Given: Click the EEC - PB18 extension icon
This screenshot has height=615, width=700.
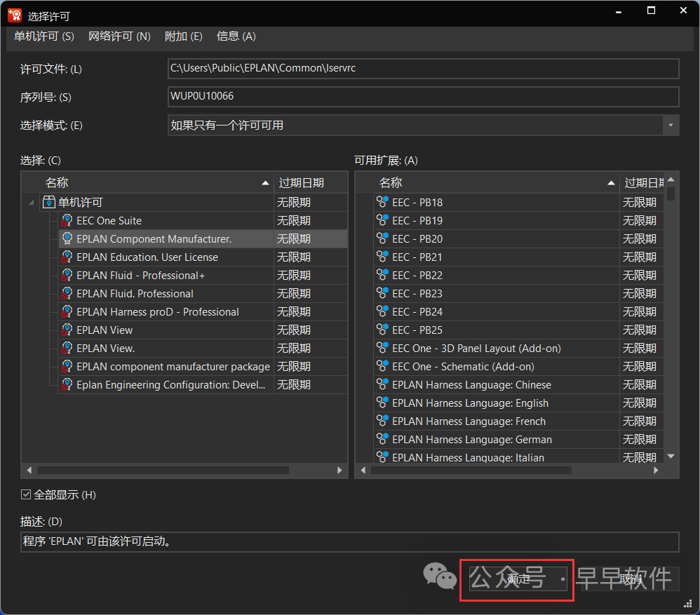Looking at the screenshot, I should 382,203.
